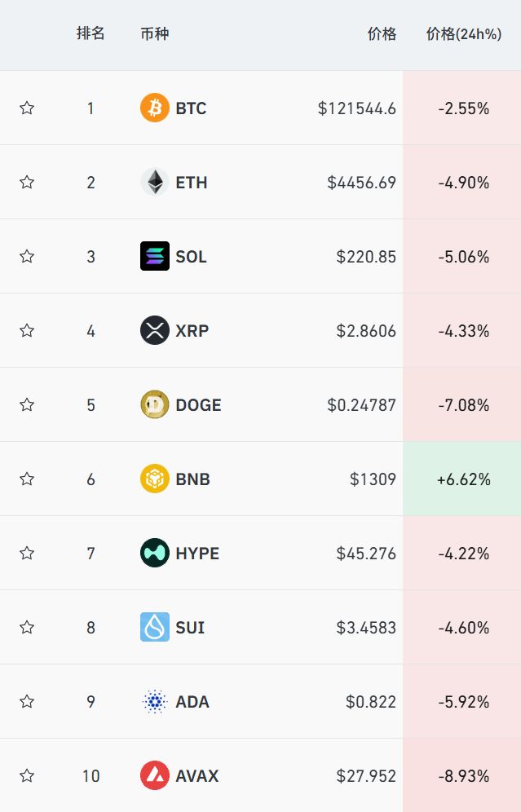Open the SOL coin name link
This screenshot has height=812, width=521.
(x=191, y=256)
